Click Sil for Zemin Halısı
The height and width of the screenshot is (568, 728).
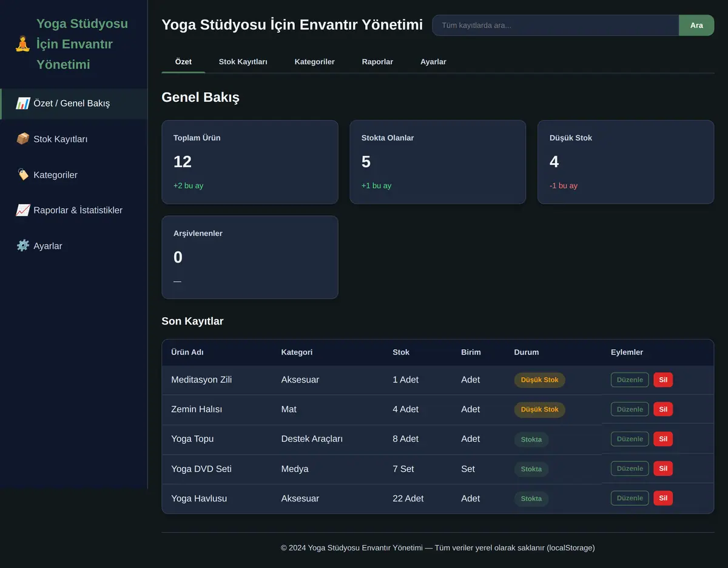pos(663,409)
